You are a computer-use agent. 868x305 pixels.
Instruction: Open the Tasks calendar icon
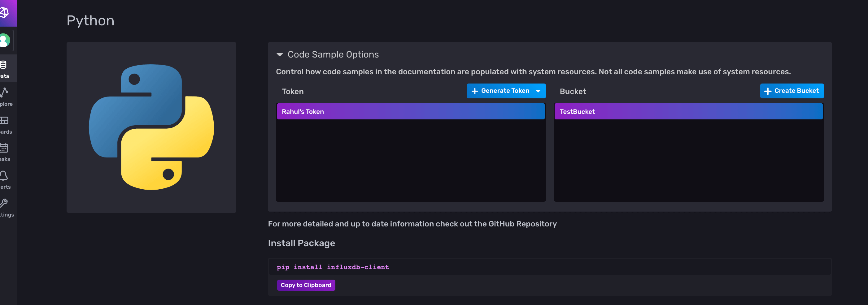point(4,148)
